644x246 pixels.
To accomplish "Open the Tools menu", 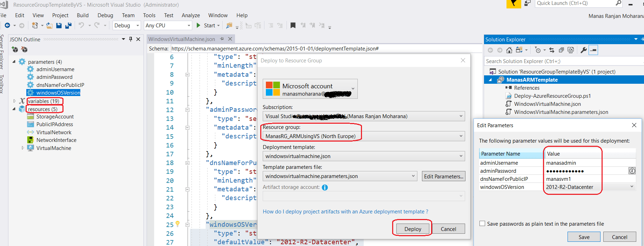I will click(x=149, y=15).
